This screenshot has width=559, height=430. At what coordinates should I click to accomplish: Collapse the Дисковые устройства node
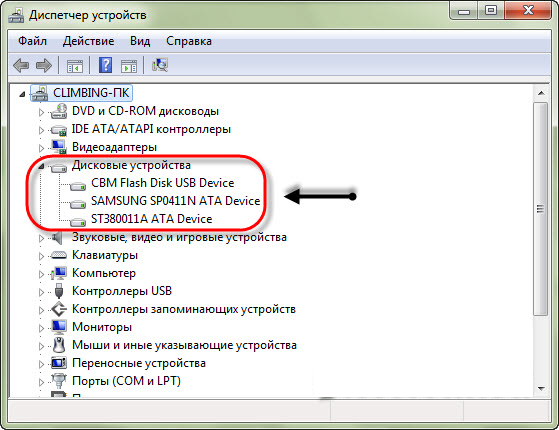[x=41, y=166]
